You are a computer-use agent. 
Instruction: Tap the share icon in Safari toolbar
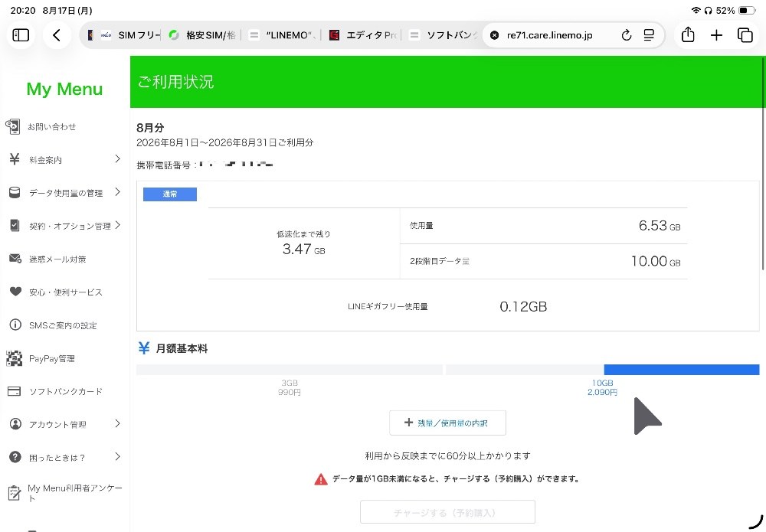[x=688, y=34]
